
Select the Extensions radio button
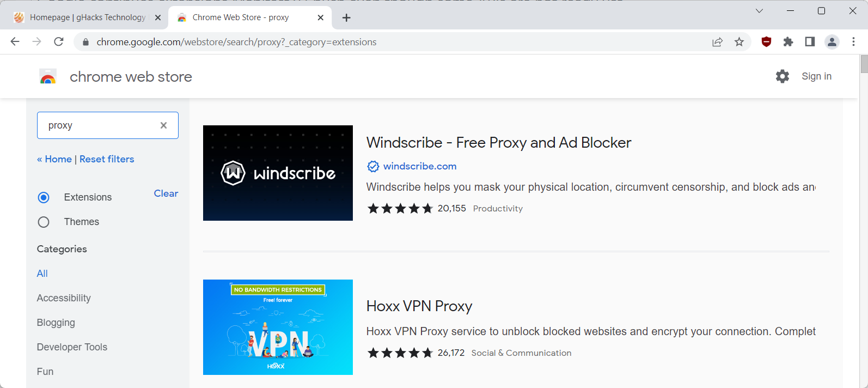[x=44, y=197]
